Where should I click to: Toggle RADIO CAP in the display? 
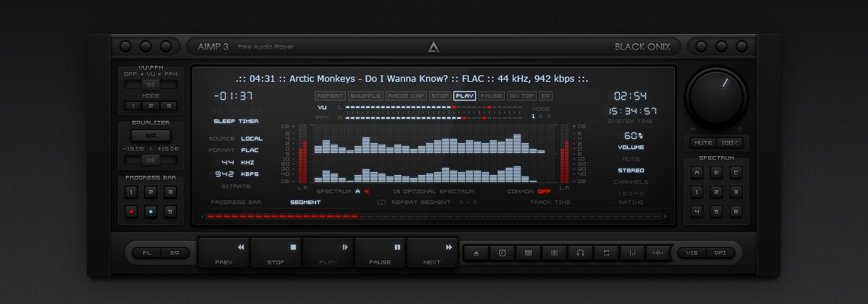point(406,96)
